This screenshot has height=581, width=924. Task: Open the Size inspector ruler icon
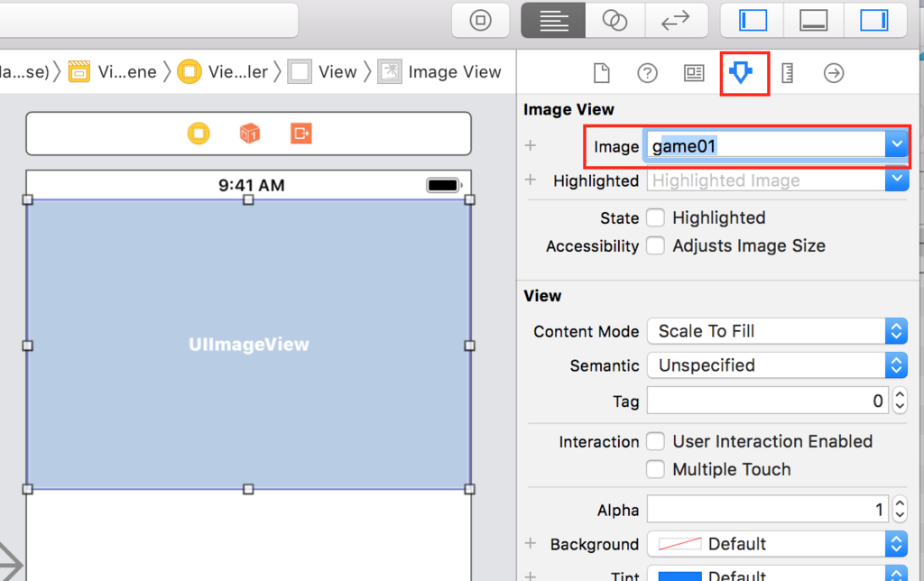point(787,73)
